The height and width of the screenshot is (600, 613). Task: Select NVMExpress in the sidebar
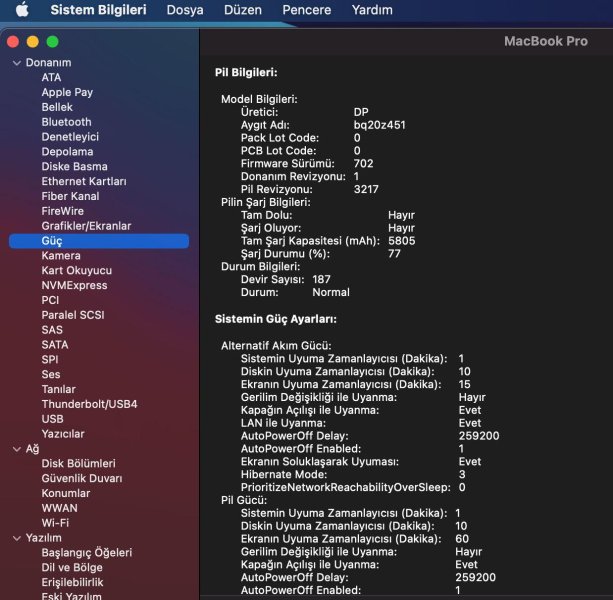[74, 285]
